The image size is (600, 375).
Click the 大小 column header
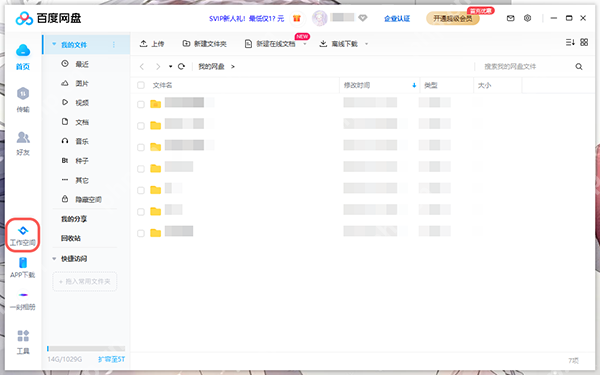(484, 85)
